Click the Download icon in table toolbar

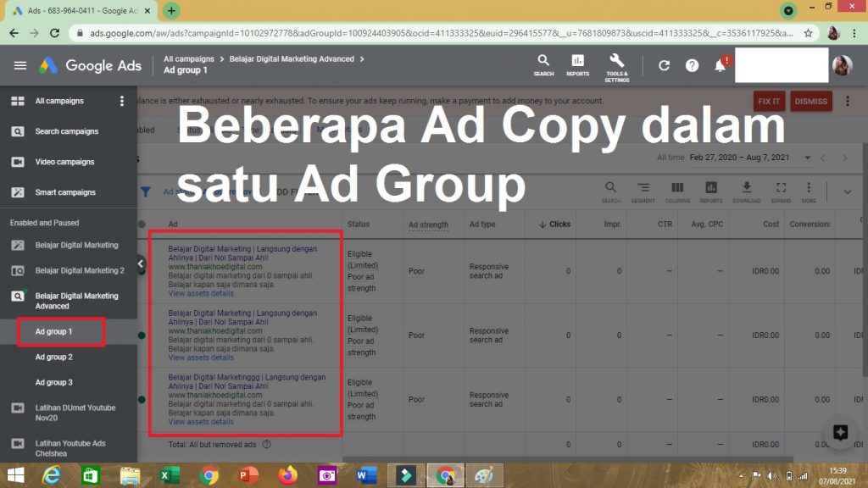click(x=746, y=190)
